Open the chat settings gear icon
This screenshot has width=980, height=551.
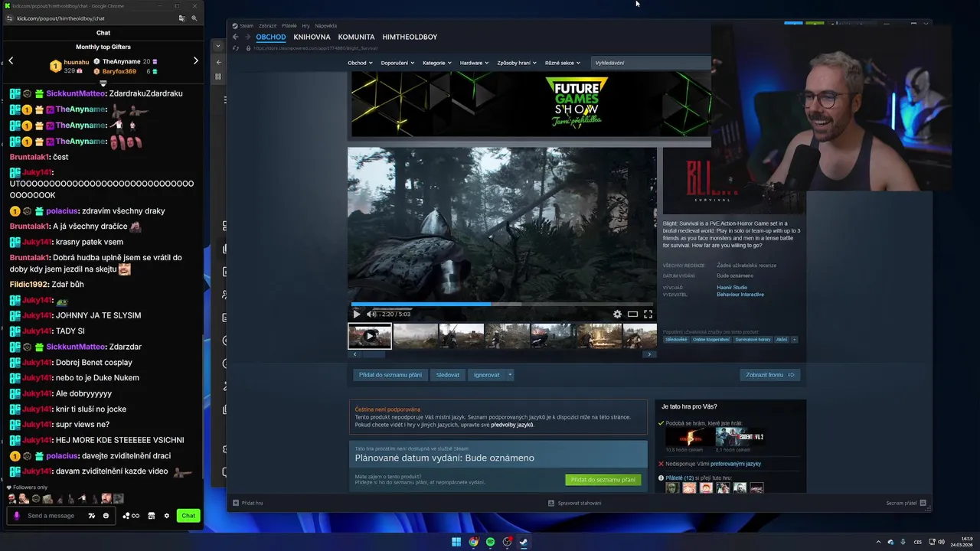click(167, 516)
